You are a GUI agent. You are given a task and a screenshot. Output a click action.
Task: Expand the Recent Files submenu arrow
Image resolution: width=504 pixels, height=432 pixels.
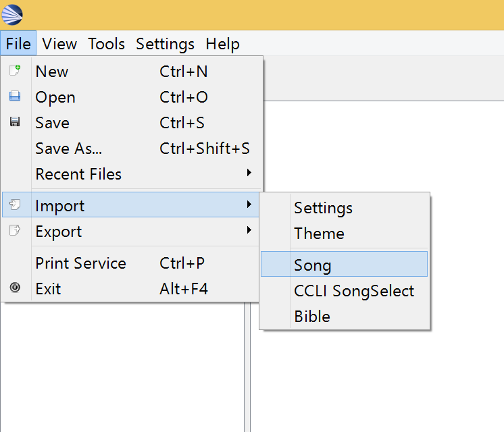pyautogui.click(x=249, y=173)
